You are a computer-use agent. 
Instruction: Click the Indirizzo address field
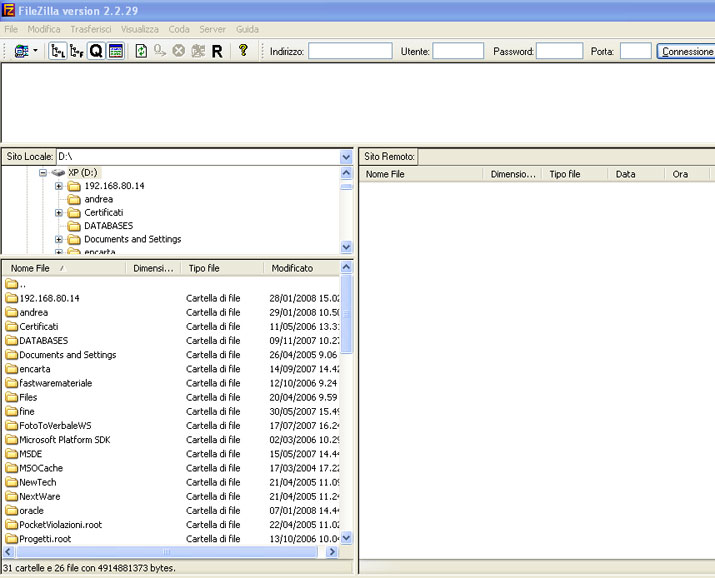[350, 51]
